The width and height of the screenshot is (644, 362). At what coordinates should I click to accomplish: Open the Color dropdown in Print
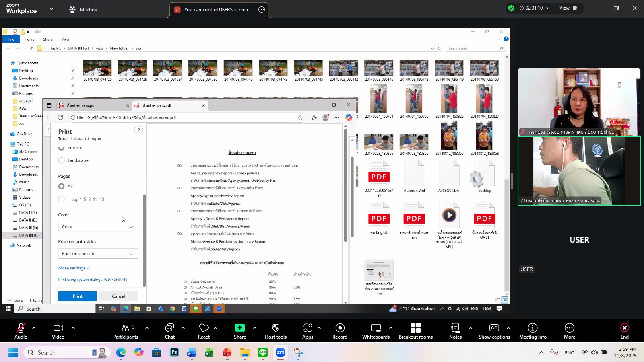pos(98,227)
